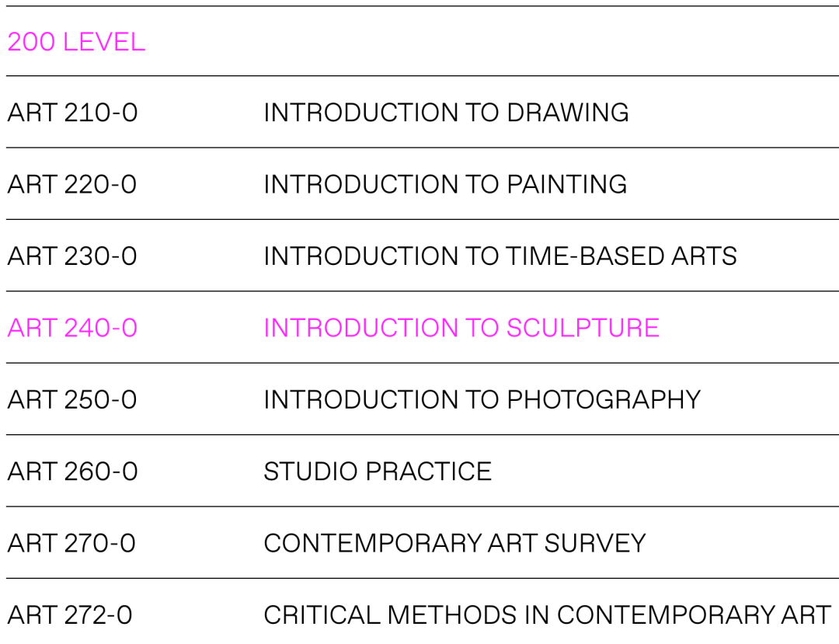Open the pink Introduction to Sculpture title

coord(461,328)
